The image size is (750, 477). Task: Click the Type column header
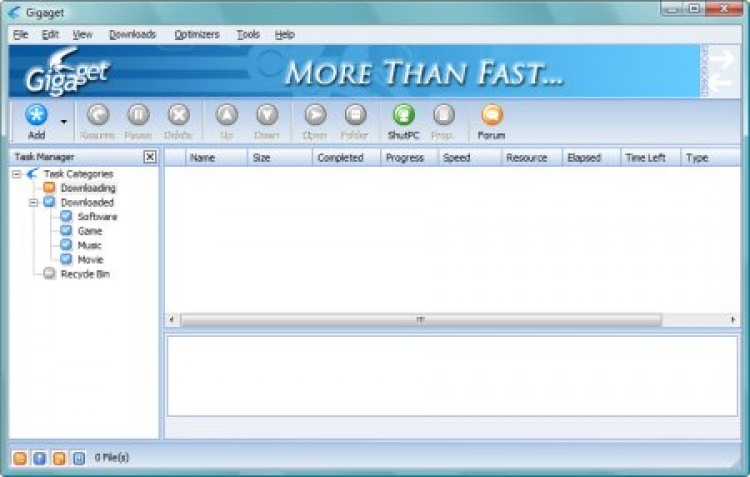click(x=711, y=158)
